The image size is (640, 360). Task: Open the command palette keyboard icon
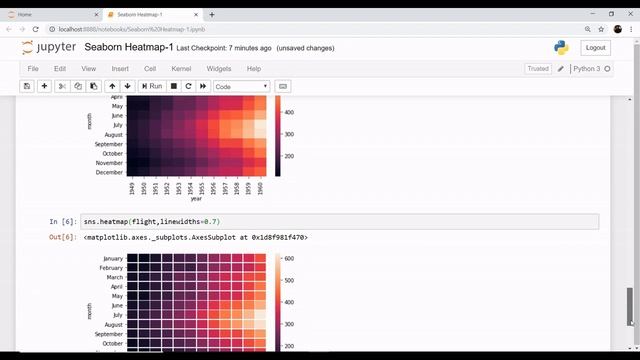point(283,87)
